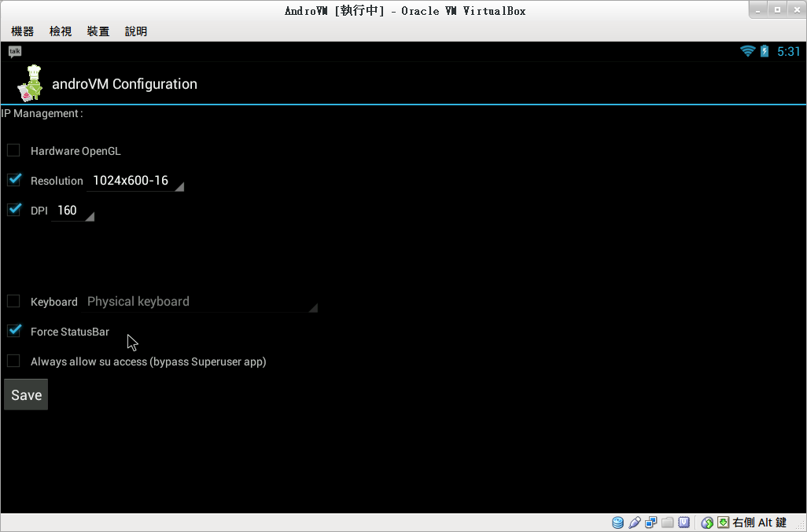Click the network adapters icon
Viewport: 807px width, 532px height.
pos(650,523)
